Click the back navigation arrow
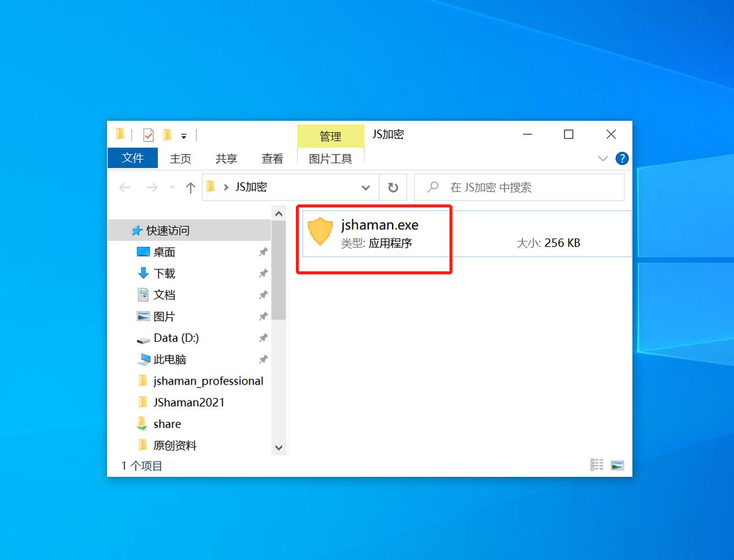 tap(125, 187)
